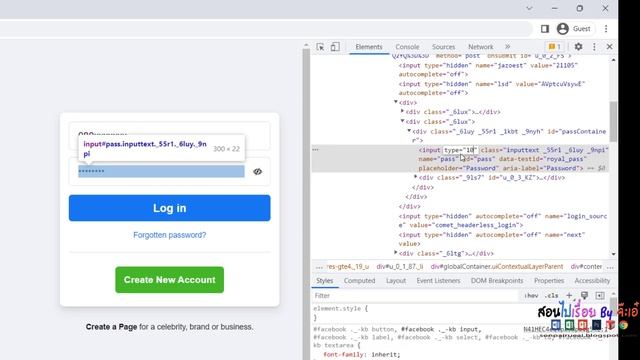The width and height of the screenshot is (640, 360).
Task: Expand breadcrumb left ellipsis
Action: pos(319,267)
